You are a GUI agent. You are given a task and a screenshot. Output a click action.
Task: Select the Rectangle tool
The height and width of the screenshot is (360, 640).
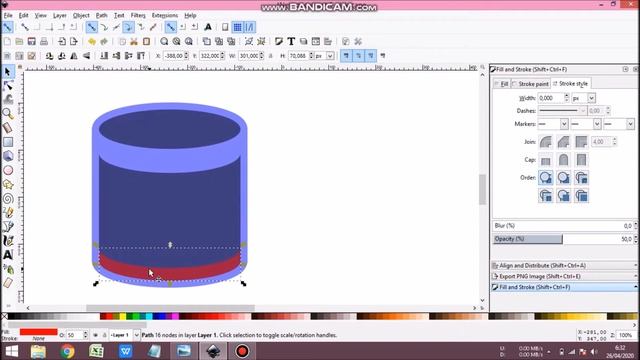8,142
